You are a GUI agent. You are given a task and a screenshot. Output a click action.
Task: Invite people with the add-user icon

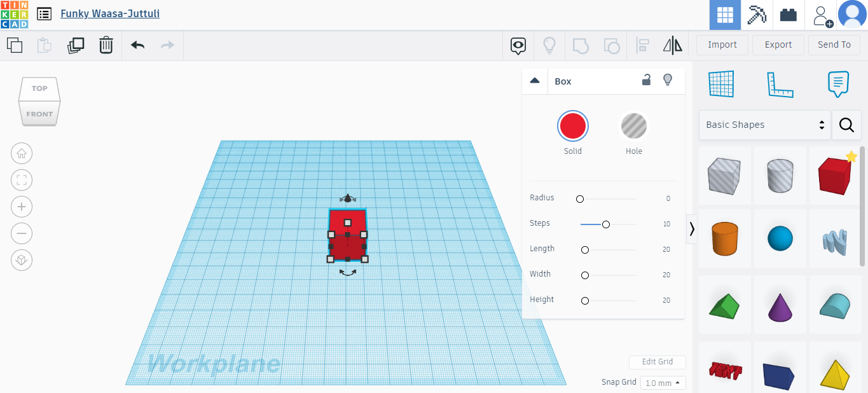pos(822,15)
